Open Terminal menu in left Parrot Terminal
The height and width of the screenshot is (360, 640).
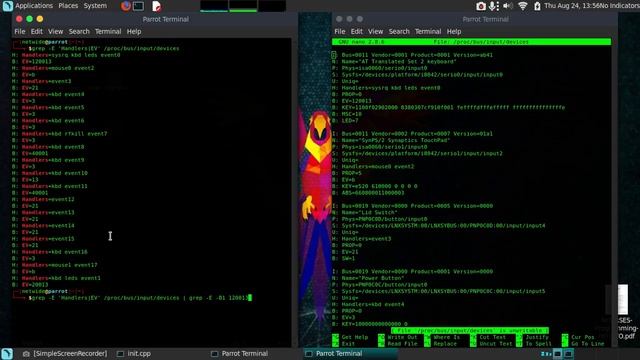pos(108,31)
